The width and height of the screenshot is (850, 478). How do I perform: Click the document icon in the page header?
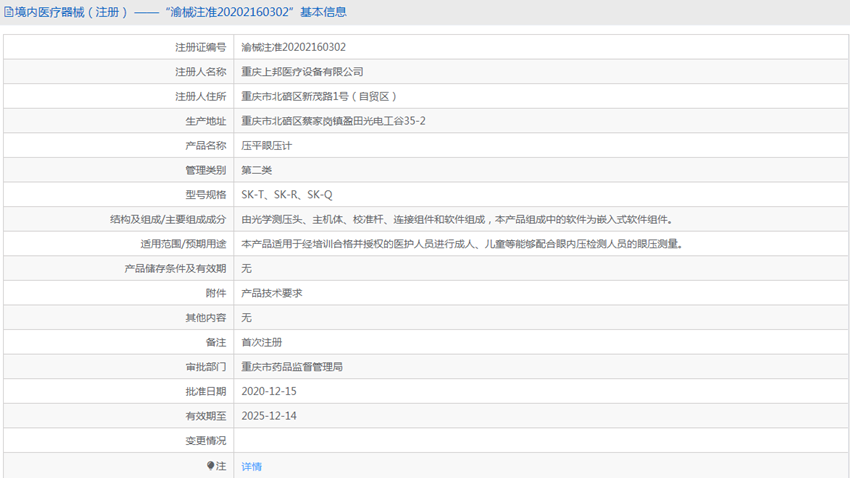[x=9, y=12]
